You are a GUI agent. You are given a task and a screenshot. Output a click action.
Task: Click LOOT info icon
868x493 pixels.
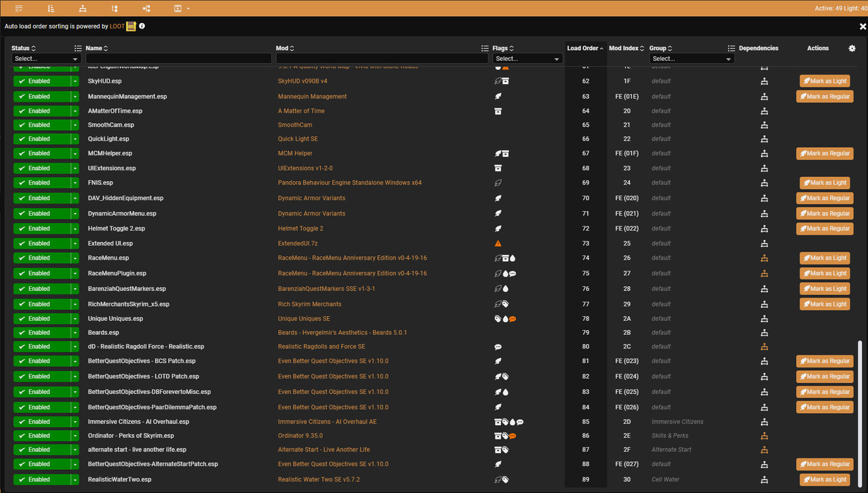tap(142, 26)
